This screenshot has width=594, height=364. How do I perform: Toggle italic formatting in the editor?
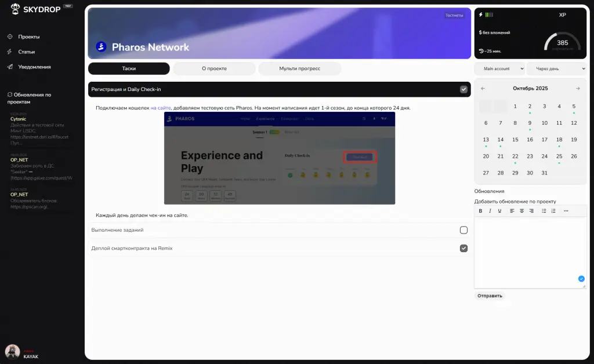pyautogui.click(x=490, y=211)
